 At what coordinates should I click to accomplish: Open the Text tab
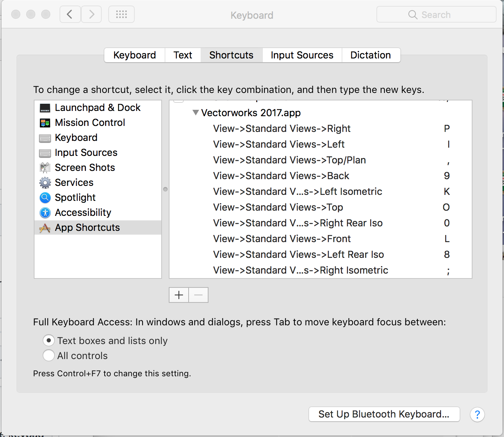[183, 55]
